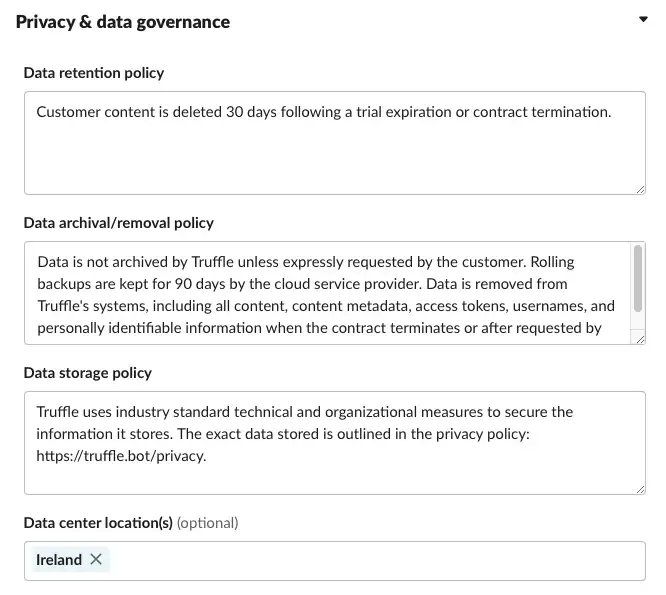Remove the Ireland tag with its X
666x595 pixels.
pyautogui.click(x=96, y=559)
